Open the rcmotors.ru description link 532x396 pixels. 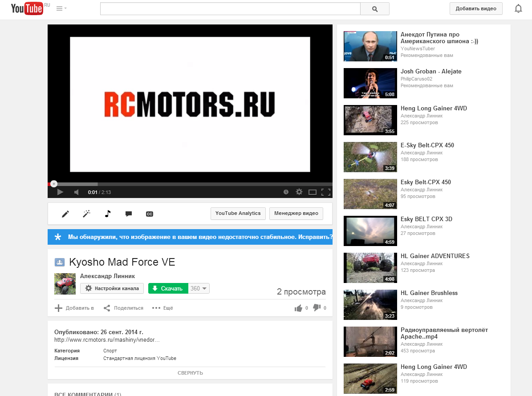[107, 340]
